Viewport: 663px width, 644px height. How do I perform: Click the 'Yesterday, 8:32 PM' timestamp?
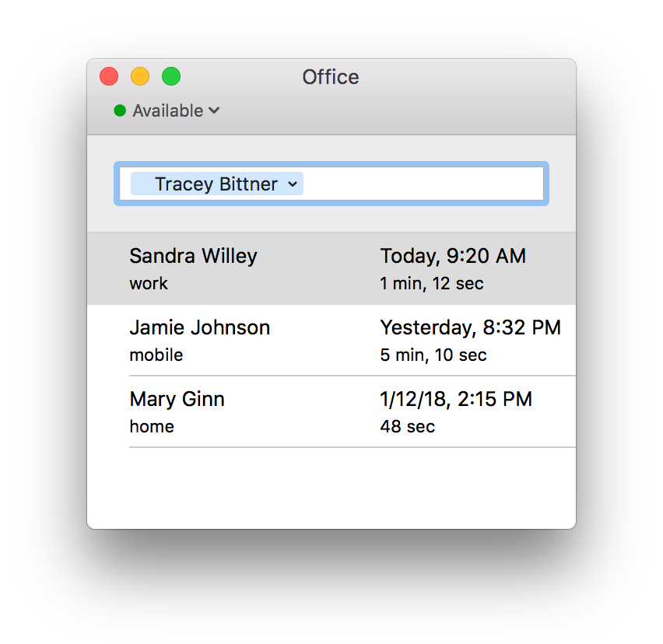pos(471,328)
